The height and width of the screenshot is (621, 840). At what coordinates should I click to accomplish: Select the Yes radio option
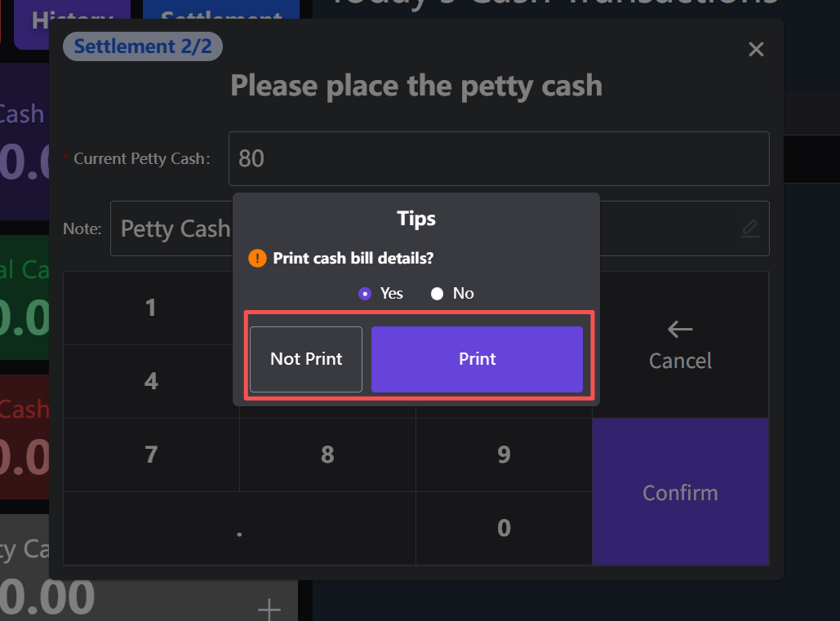pos(366,294)
